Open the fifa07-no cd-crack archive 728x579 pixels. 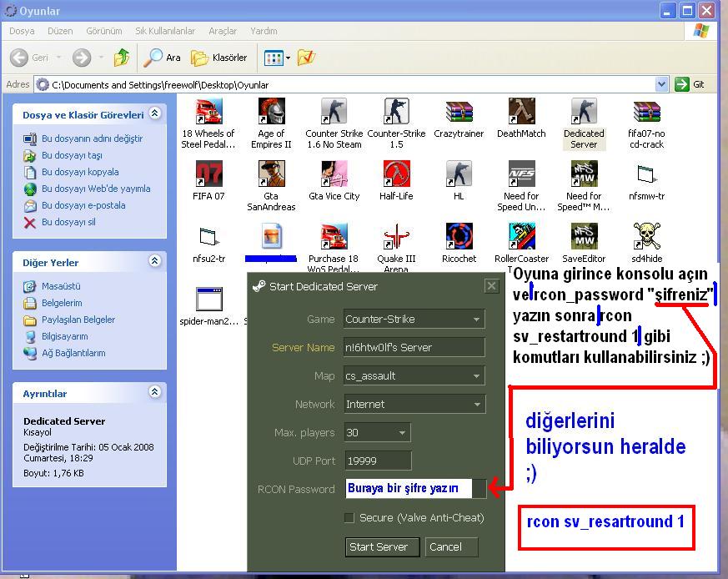pyautogui.click(x=647, y=123)
